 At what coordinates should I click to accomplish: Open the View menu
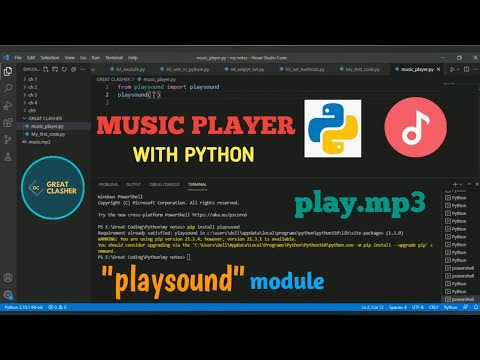point(69,58)
